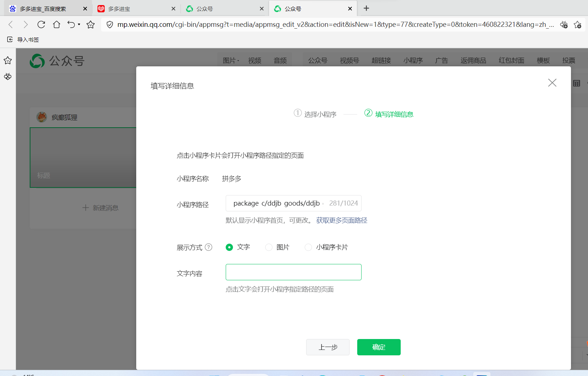Bookmark this page with star icon
This screenshot has height=376, width=588.
[x=91, y=24]
